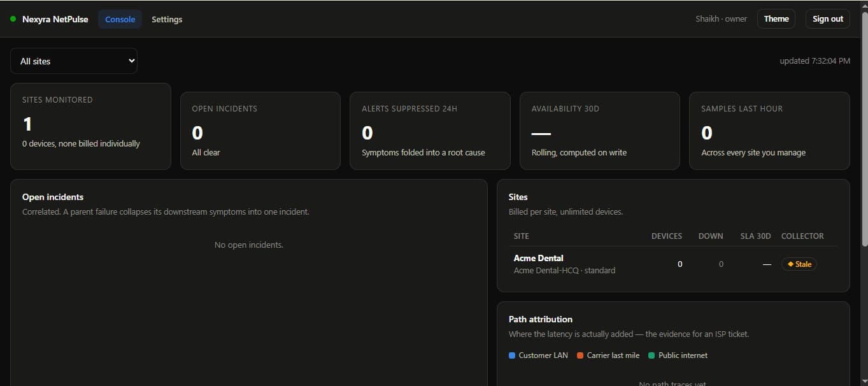868x386 pixels.
Task: Click the updated 7:32:04 PM timestamp
Action: pos(815,61)
